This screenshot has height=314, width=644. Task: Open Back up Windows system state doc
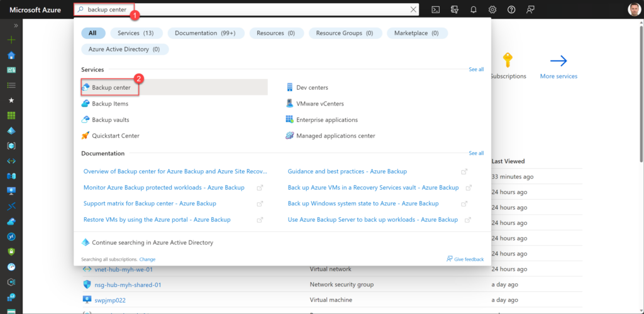point(363,203)
